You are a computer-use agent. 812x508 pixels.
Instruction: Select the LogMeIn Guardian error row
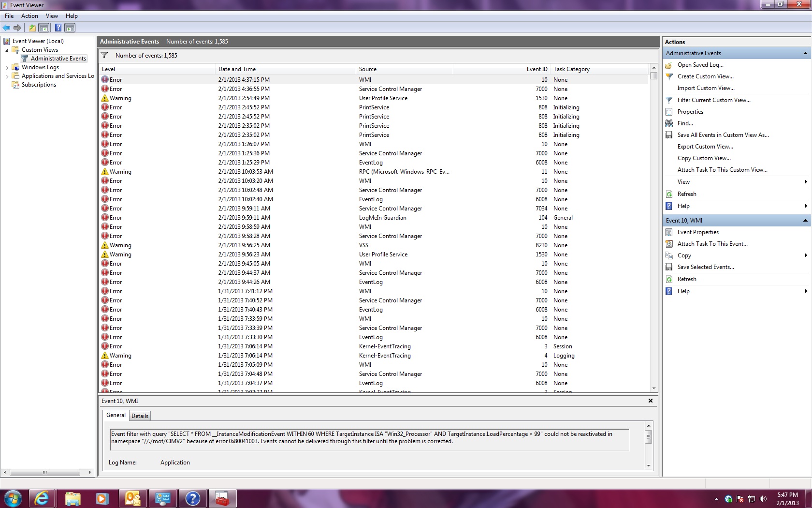(374, 218)
